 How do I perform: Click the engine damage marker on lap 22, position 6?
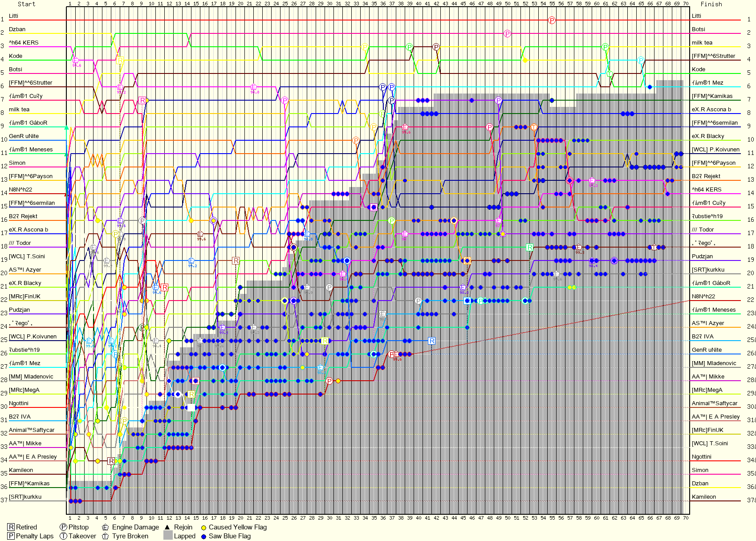253,87
